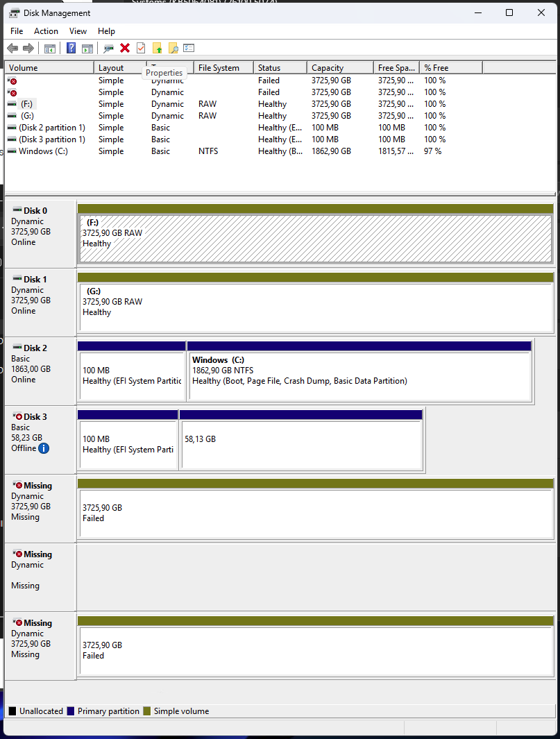
Task: Open Help via blue question mark icon
Action: (x=71, y=48)
